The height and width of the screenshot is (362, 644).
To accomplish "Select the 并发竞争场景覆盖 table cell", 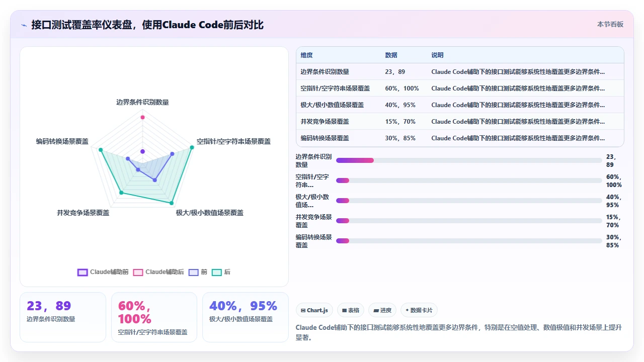I will coord(325,122).
